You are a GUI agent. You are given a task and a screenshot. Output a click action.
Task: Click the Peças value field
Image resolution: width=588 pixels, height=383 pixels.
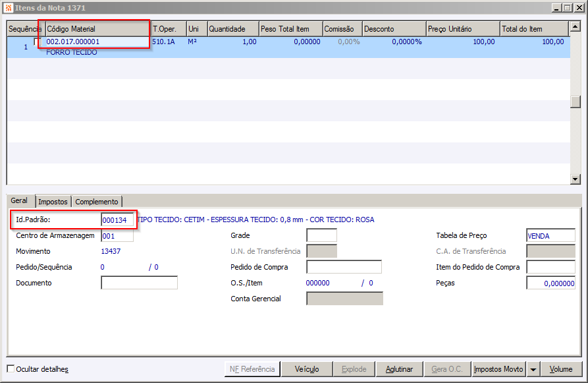550,283
